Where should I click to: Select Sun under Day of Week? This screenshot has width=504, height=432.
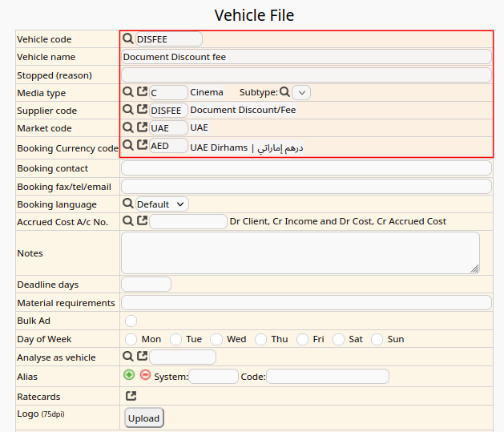coord(377,339)
